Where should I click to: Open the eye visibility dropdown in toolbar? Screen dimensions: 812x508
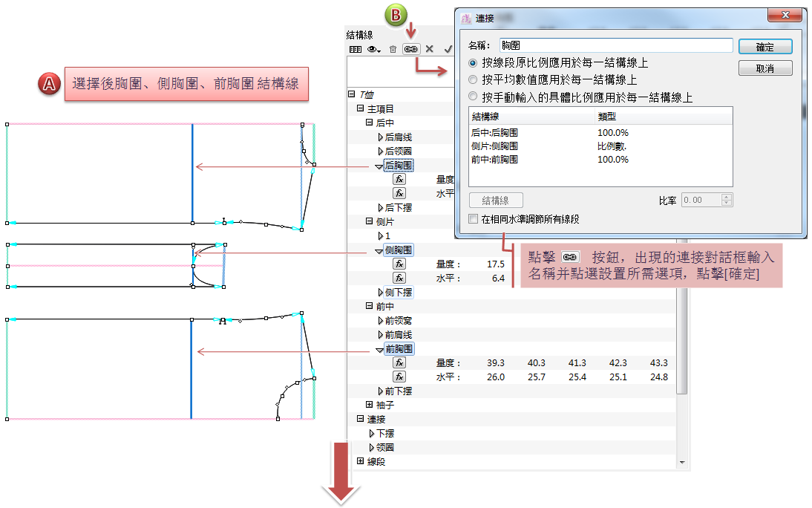click(374, 49)
